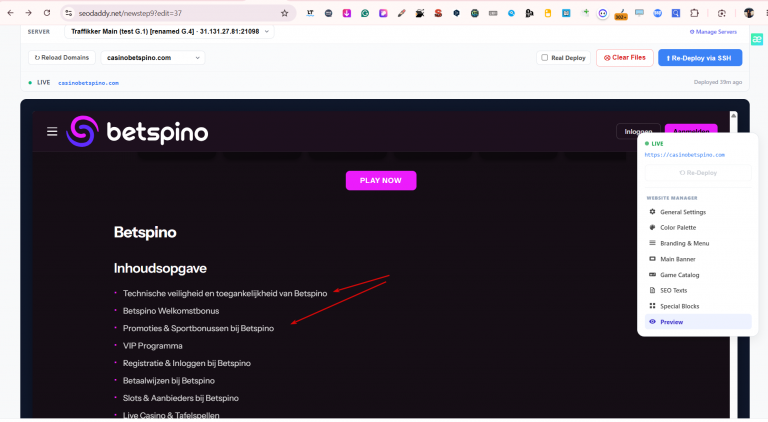Click 'Registratie & Inloggen bij Betspino'
Viewport: 768px width, 422px height.
(x=187, y=363)
